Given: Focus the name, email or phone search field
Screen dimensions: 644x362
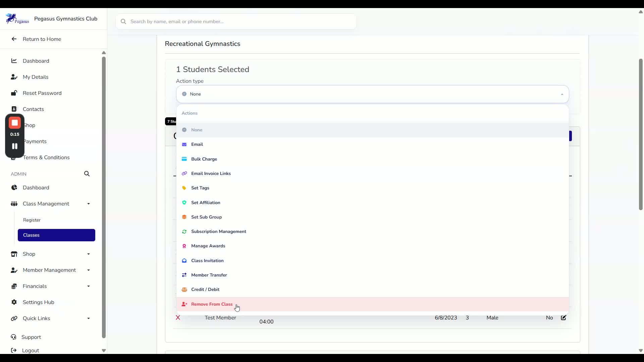Looking at the screenshot, I should point(236,21).
